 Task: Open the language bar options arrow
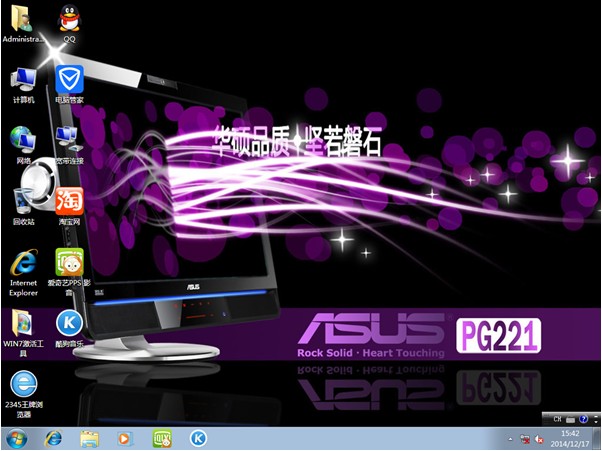click(x=595, y=422)
